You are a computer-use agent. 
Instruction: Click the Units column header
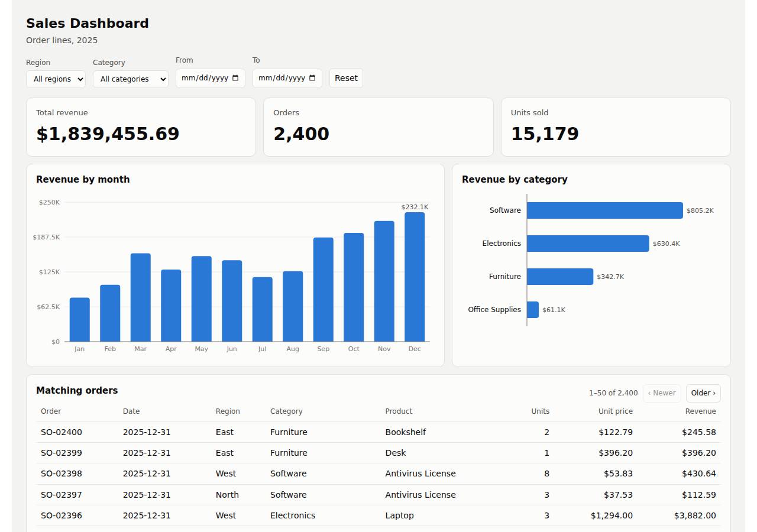540,411
